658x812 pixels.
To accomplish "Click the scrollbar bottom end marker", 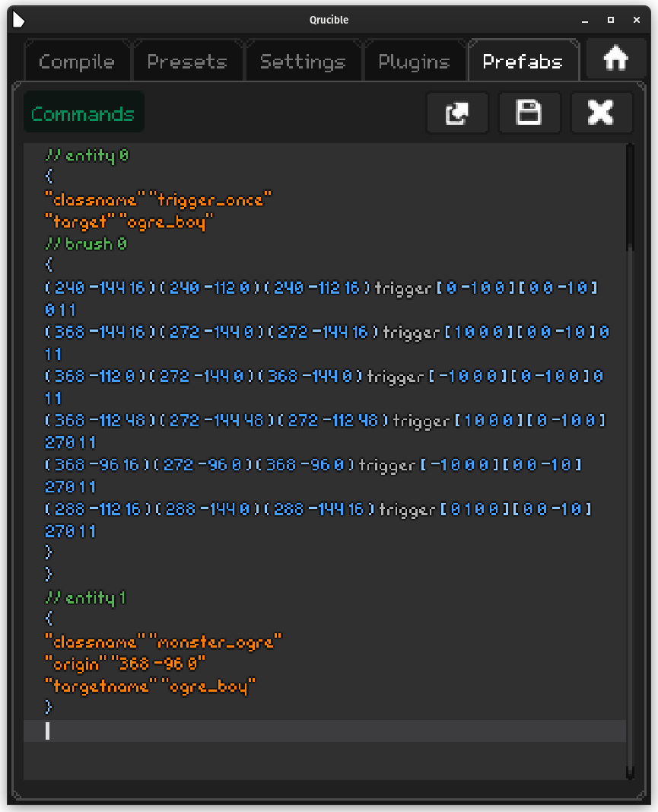I will click(630, 772).
